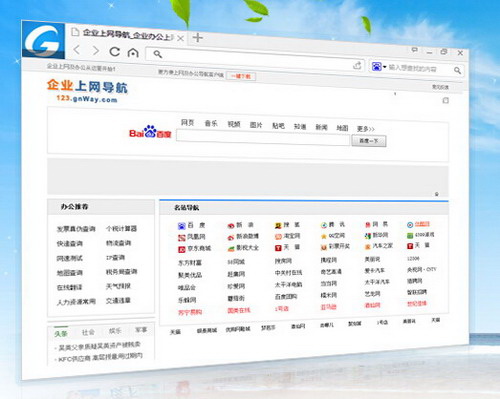The height and width of the screenshot is (399, 500).
Task: Select the 视频 search tab
Action: (x=234, y=124)
